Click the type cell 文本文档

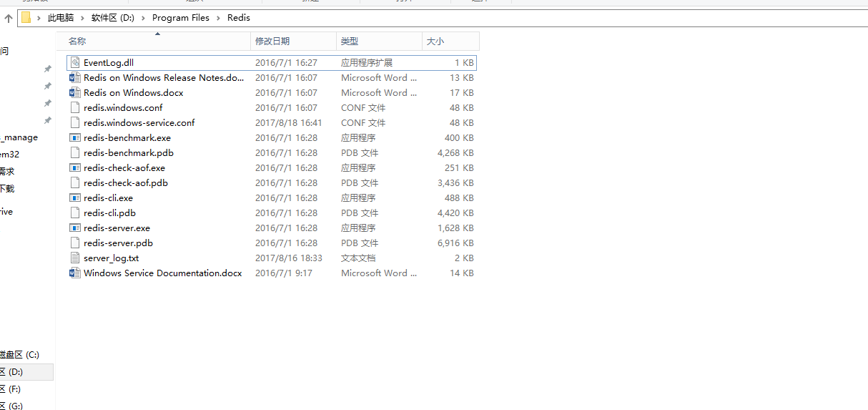(358, 258)
